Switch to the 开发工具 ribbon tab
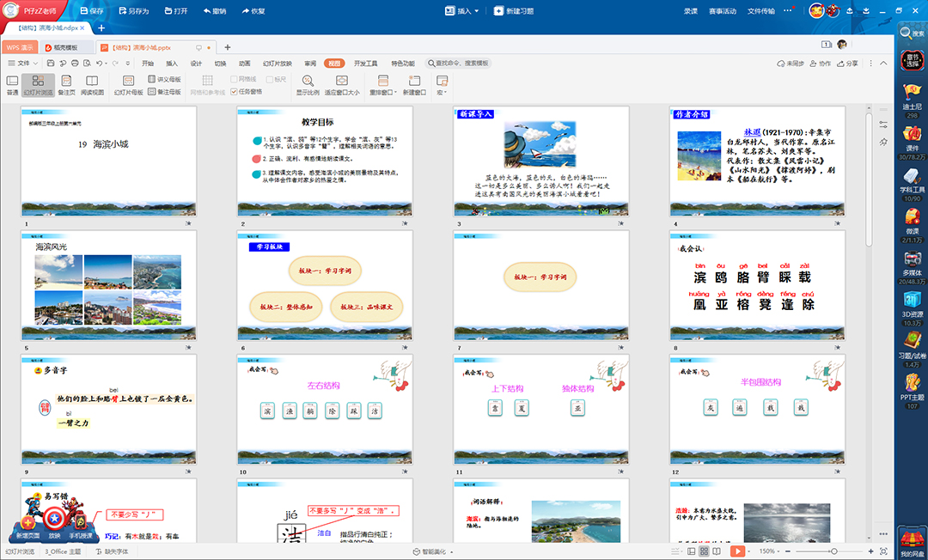 tap(366, 64)
